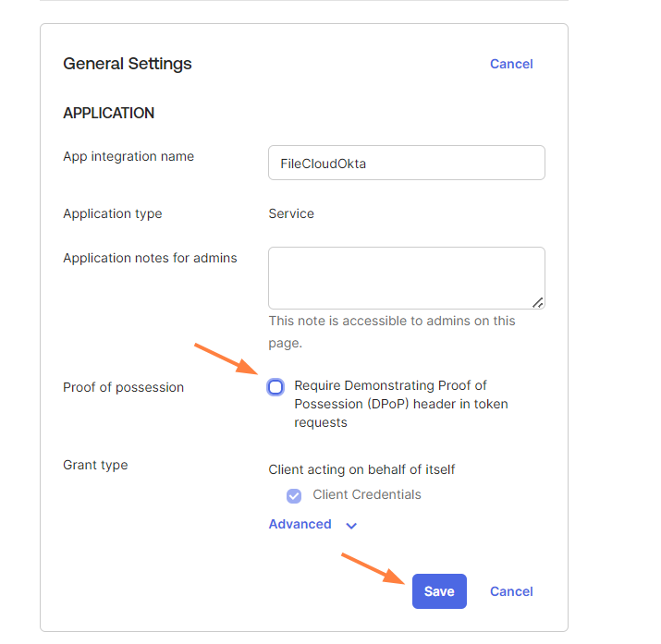The height and width of the screenshot is (644, 661).
Task: Click the chevron arrow beside Advanced
Action: (x=351, y=526)
